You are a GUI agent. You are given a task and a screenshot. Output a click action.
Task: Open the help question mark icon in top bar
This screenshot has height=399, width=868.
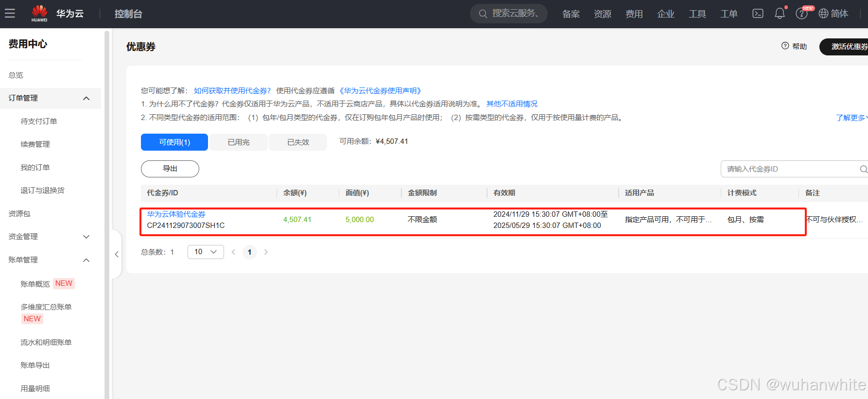801,14
